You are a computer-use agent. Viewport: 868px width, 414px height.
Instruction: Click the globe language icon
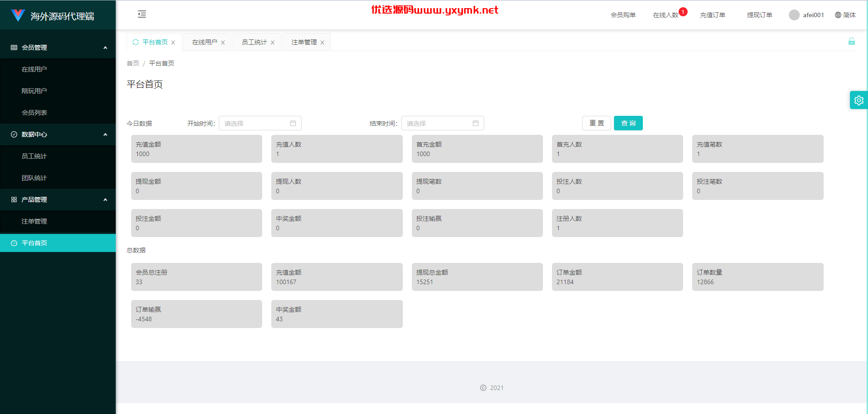(x=838, y=15)
